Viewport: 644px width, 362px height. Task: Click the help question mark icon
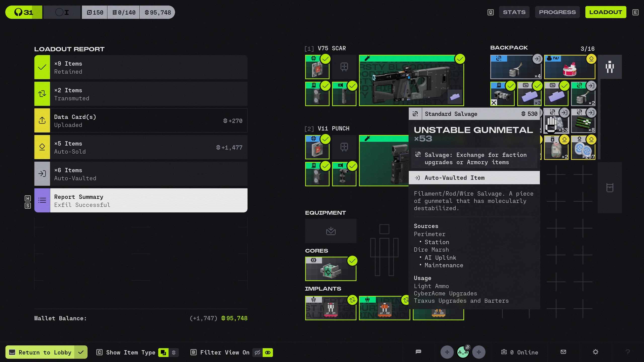pos(628,352)
